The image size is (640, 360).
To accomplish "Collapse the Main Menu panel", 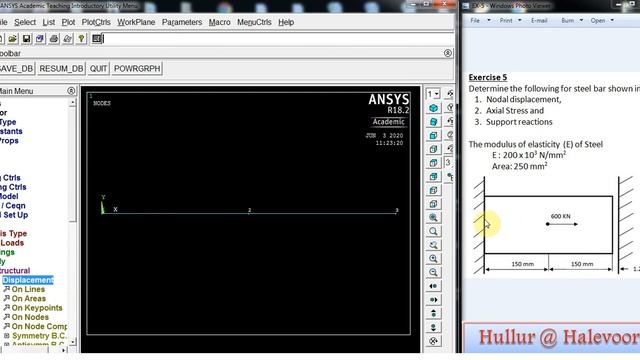I will point(71,91).
